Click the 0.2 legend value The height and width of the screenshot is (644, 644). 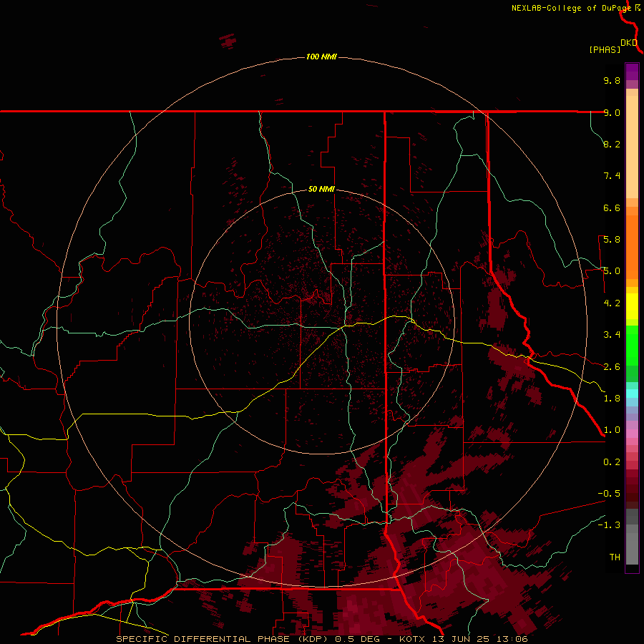tap(612, 462)
